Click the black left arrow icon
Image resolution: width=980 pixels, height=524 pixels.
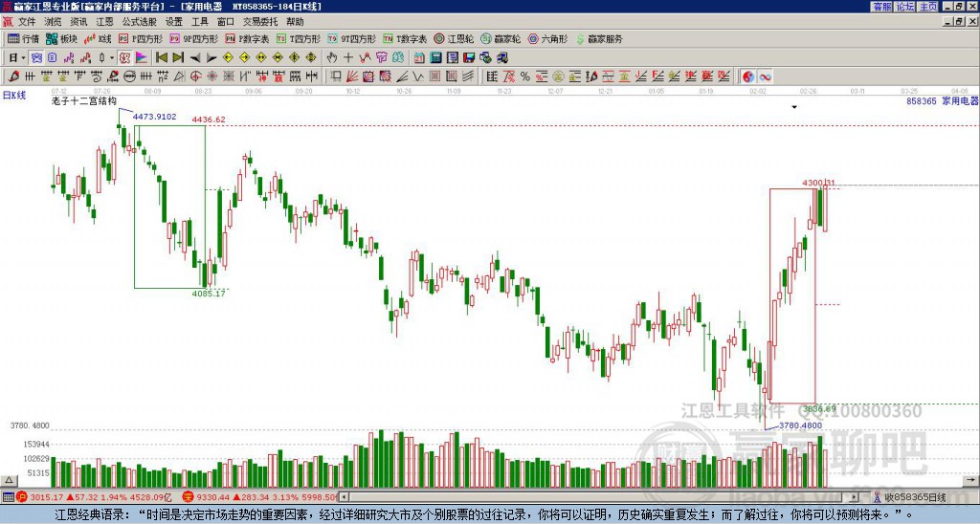coord(195,58)
